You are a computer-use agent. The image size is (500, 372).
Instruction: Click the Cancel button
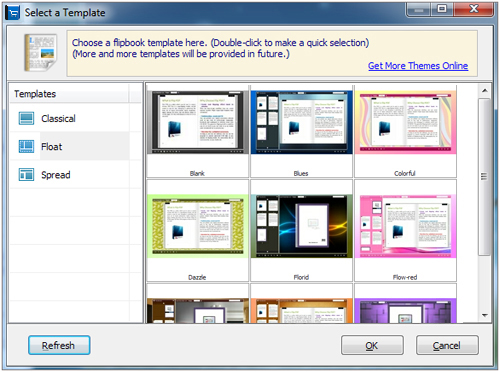pyautogui.click(x=447, y=345)
